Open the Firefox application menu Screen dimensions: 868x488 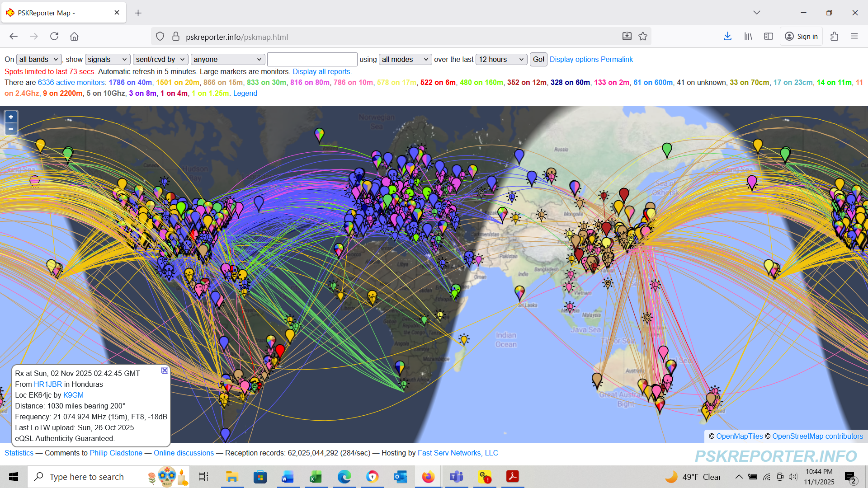[x=854, y=37]
